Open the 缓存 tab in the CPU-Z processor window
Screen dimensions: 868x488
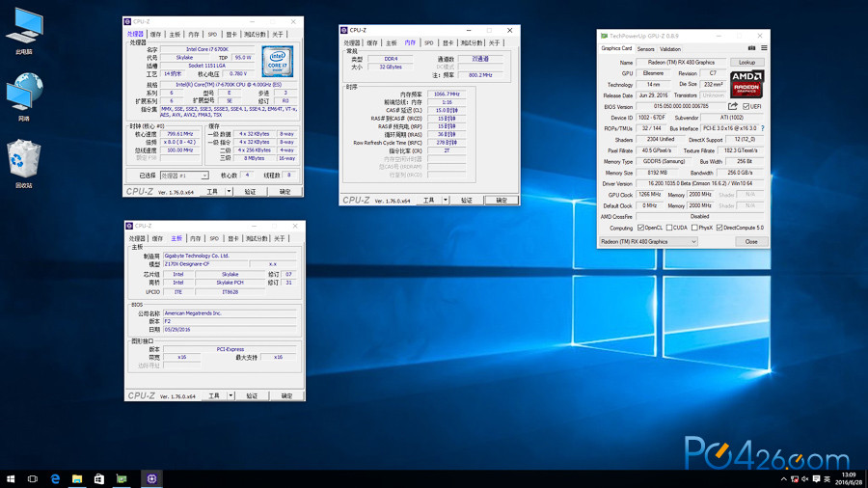pos(155,35)
